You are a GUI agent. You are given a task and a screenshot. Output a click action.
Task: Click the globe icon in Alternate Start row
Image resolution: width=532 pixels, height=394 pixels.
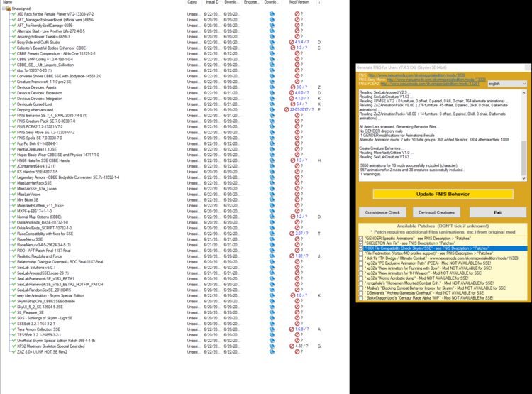pos(272,31)
